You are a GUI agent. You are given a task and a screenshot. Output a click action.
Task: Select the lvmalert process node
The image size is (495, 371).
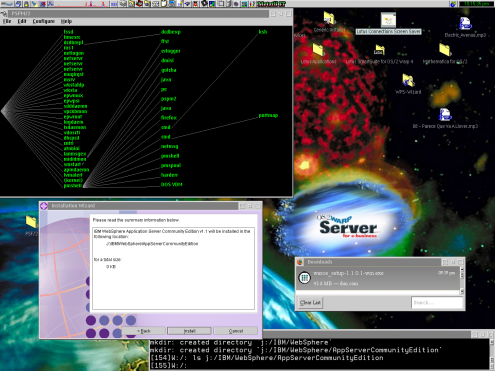pos(73,175)
